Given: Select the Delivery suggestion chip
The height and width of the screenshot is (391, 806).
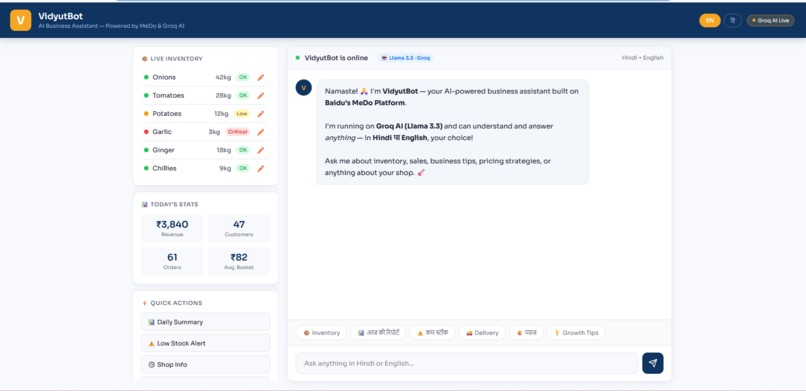Looking at the screenshot, I should [482, 333].
